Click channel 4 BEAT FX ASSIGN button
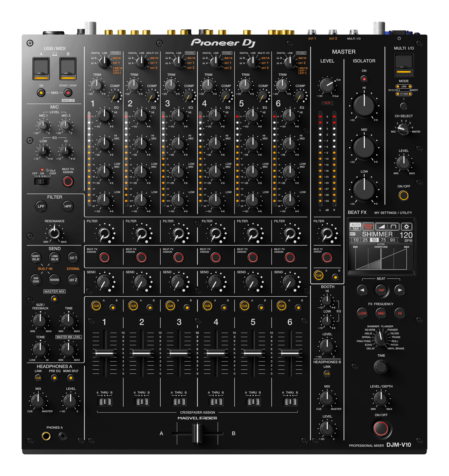This screenshot has height=476, width=449. tap(216, 258)
